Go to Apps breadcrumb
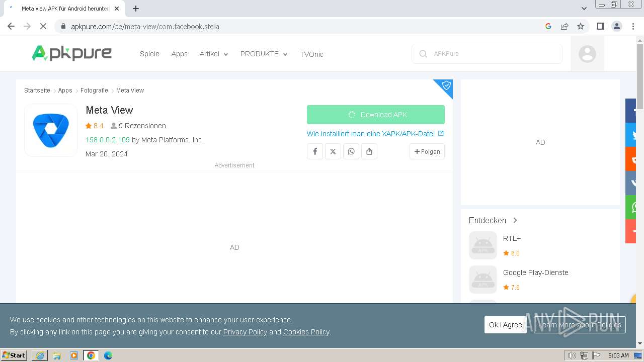644x362 pixels. (65, 90)
